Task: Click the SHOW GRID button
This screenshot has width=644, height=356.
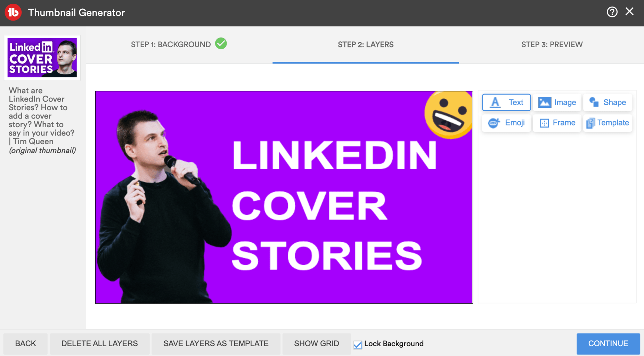Action: (x=316, y=343)
